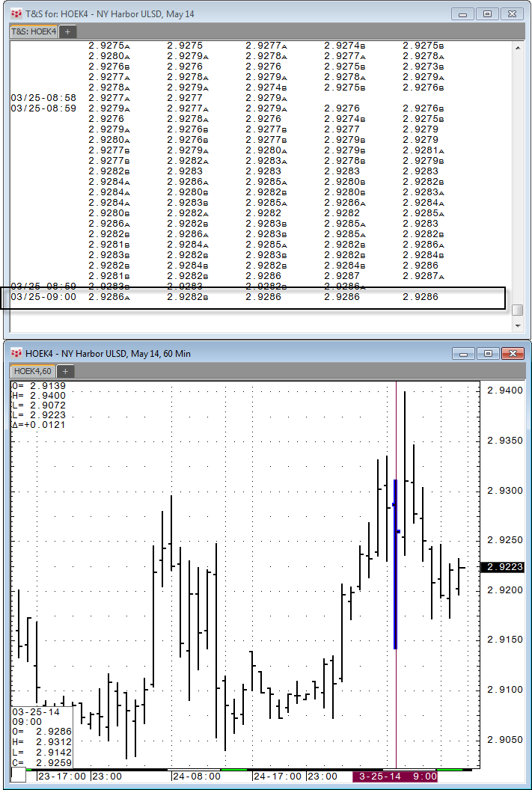Click the 24-08:00 time axis label

[198, 777]
